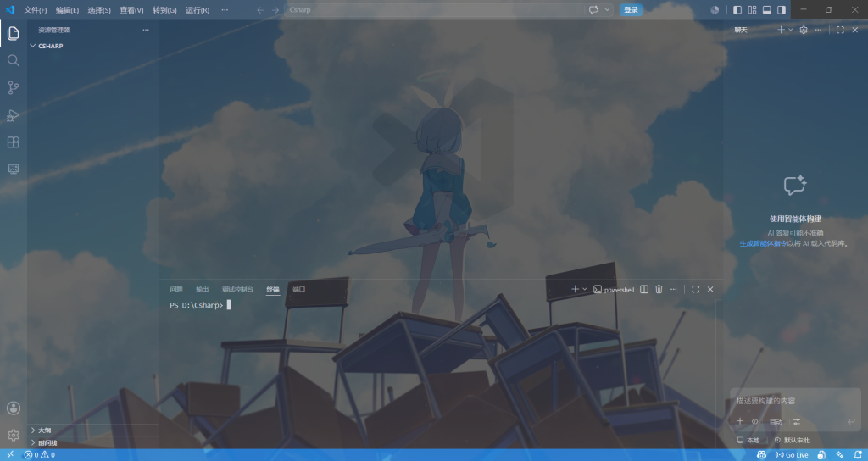Go forward with the navigation arrow
The width and height of the screenshot is (868, 461).
[x=275, y=10]
